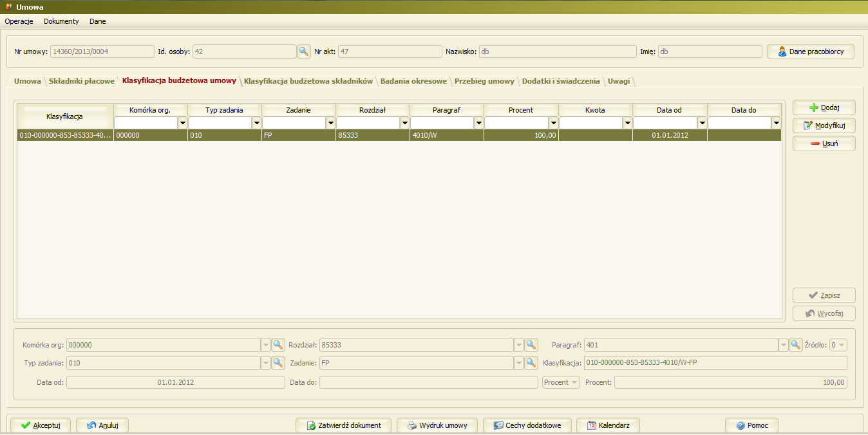Click the Modyfikuj button
The width and height of the screenshot is (868, 435).
click(824, 125)
